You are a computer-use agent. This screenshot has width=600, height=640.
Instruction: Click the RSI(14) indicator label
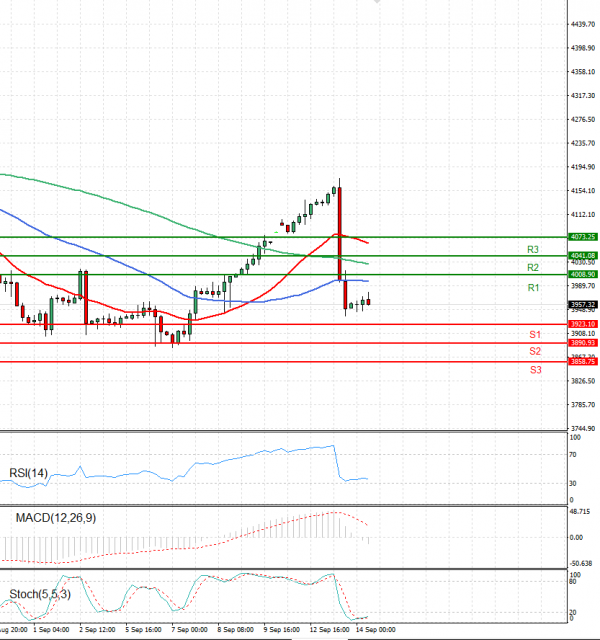click(x=29, y=473)
